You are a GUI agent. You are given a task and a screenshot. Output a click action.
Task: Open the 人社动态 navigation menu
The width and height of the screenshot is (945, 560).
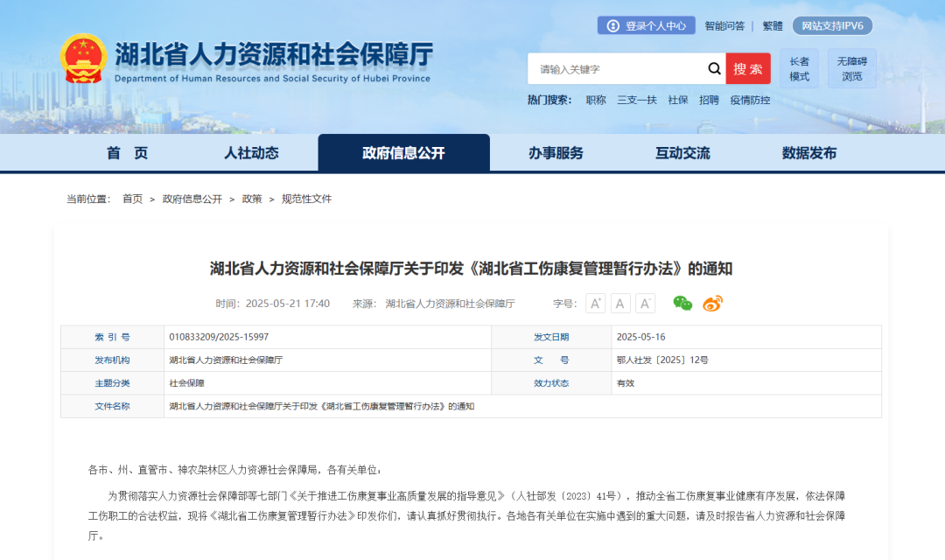coord(255,152)
